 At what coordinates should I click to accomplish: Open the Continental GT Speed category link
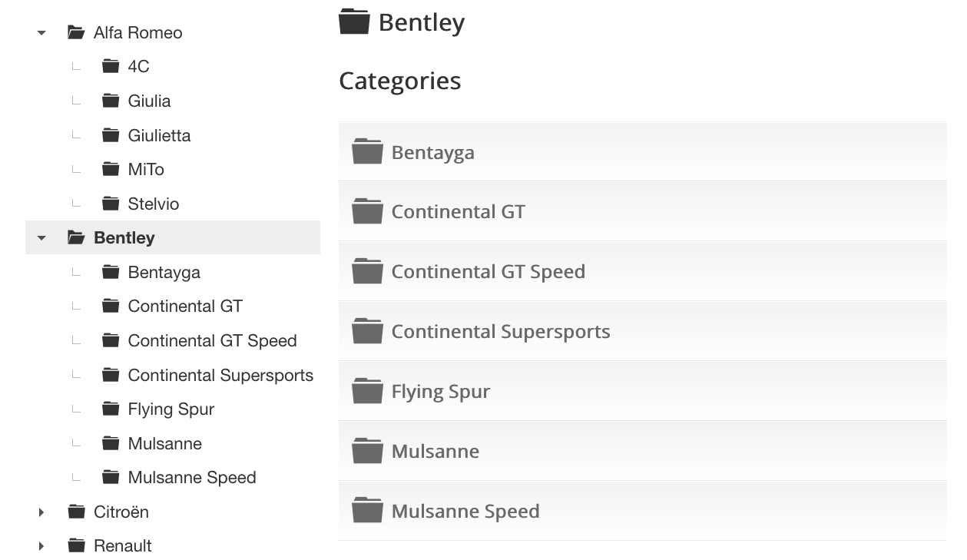pos(488,272)
